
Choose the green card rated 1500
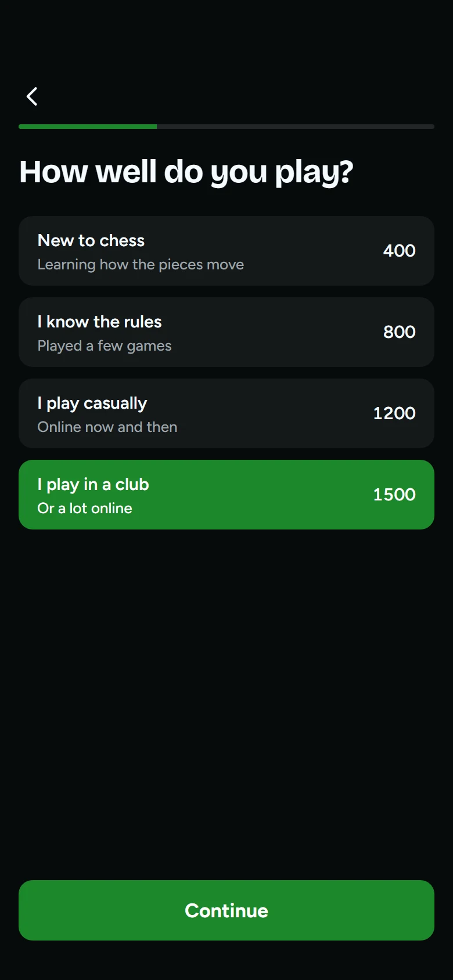(227, 495)
